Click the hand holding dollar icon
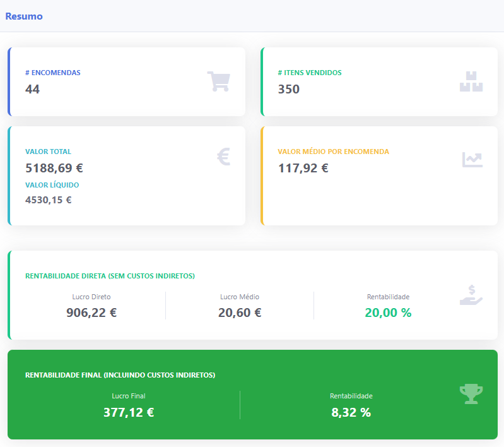This screenshot has width=504, height=447. coord(471,295)
